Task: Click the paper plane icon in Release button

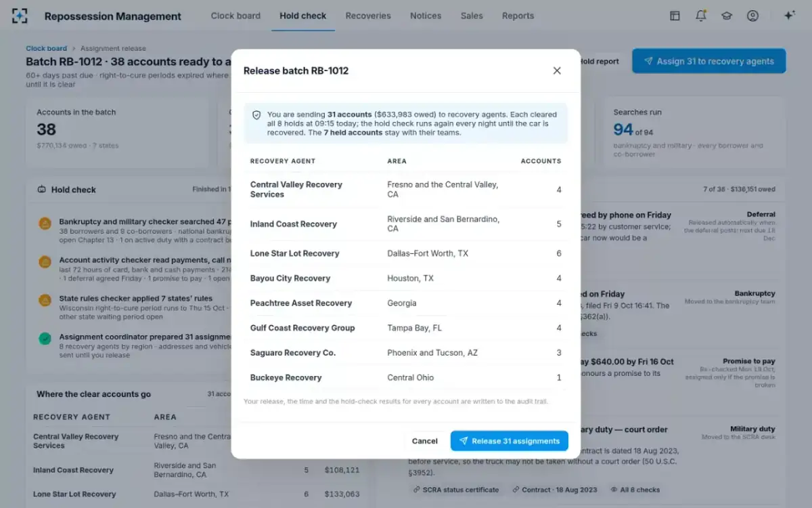Action: tap(464, 441)
